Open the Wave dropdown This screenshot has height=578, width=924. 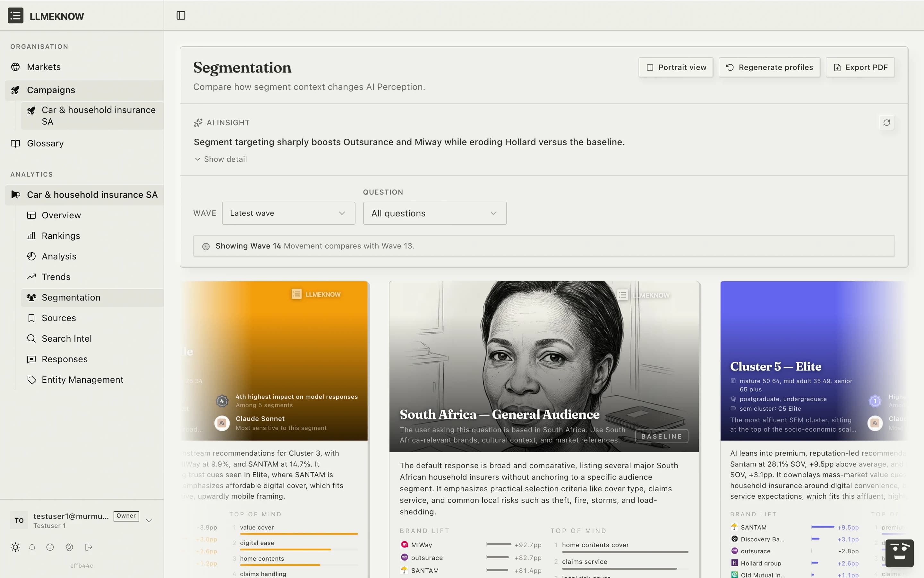[x=289, y=213]
